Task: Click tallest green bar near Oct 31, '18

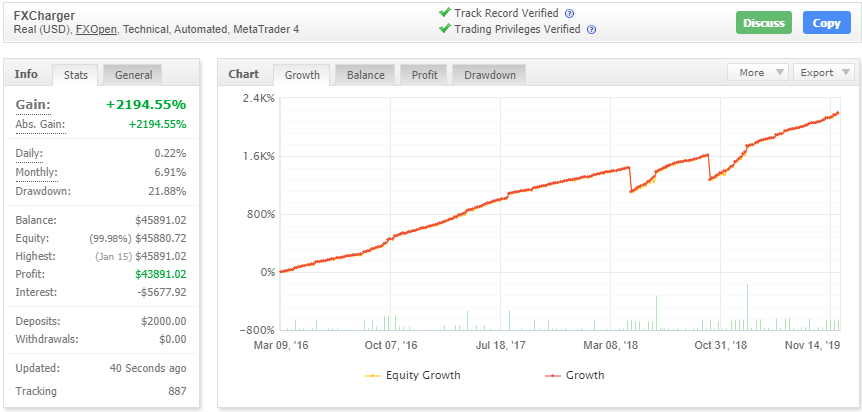Action: tap(747, 306)
